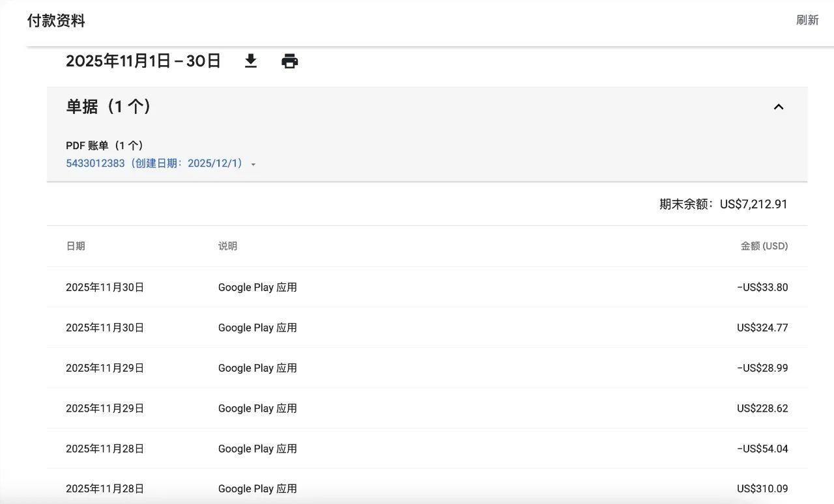Click the 付款资料 page title
The image size is (834, 504).
[56, 21]
